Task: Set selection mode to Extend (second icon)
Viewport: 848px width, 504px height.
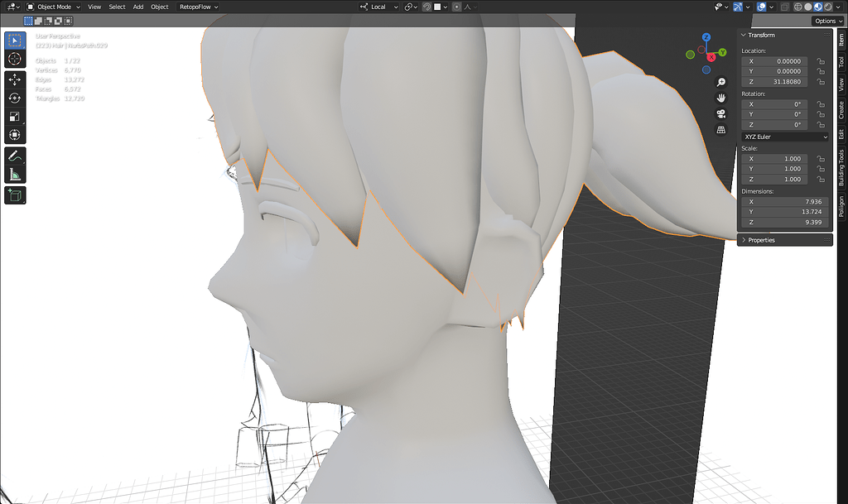Action: 38,21
